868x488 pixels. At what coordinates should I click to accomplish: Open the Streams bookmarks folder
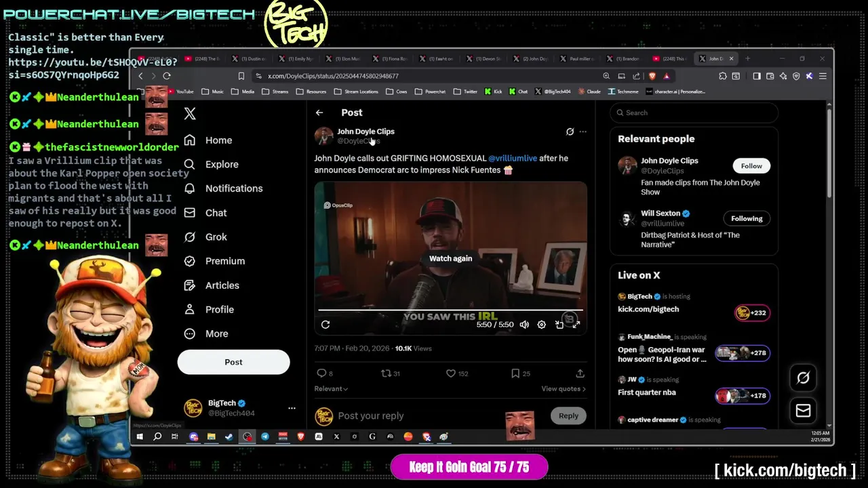pos(275,91)
